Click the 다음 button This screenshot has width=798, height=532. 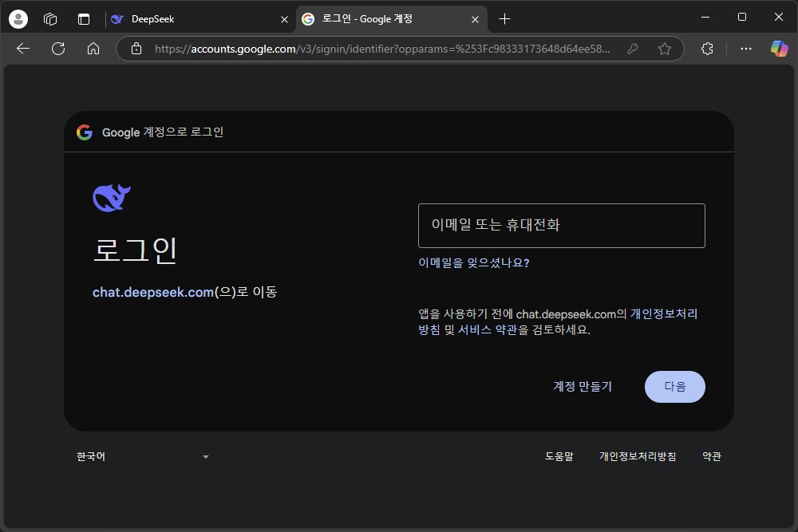pyautogui.click(x=675, y=387)
